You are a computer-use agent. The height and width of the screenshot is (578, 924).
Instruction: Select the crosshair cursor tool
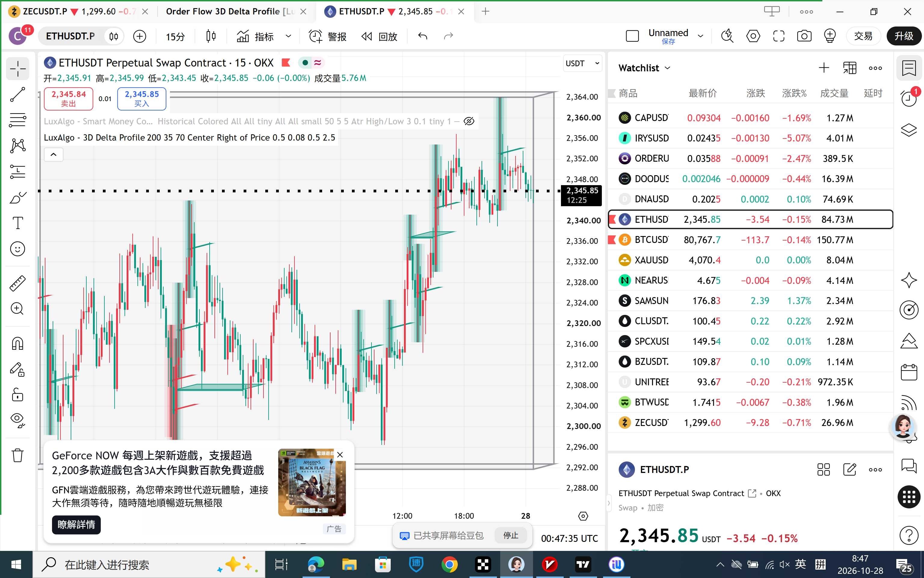click(x=17, y=69)
